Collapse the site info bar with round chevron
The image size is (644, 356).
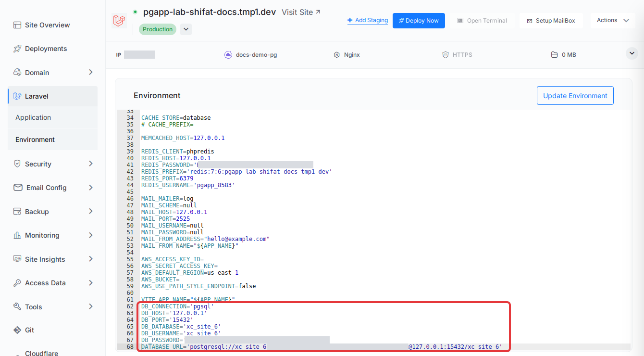pyautogui.click(x=632, y=53)
